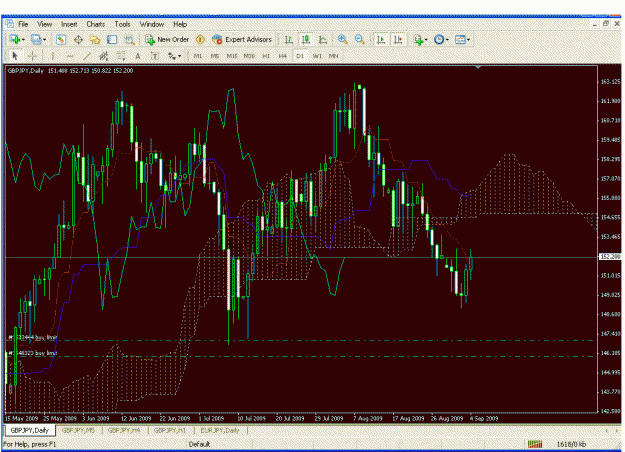Image resolution: width=625 pixels, height=452 pixels.
Task: Open the Charts menu
Action: coord(96,24)
